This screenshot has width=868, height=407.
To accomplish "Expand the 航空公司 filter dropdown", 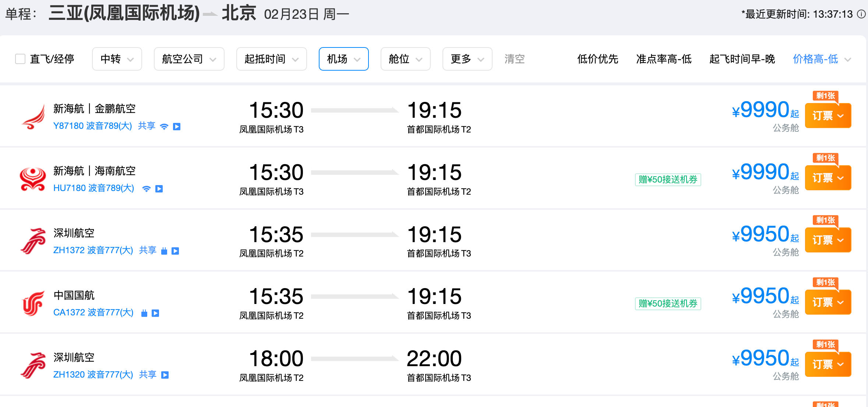I will click(x=189, y=59).
